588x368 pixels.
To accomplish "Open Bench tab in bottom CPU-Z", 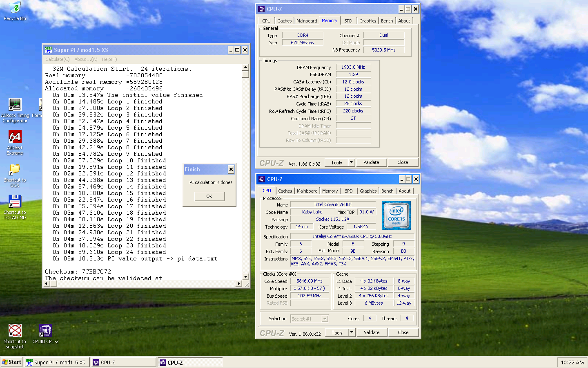I will pos(387,191).
